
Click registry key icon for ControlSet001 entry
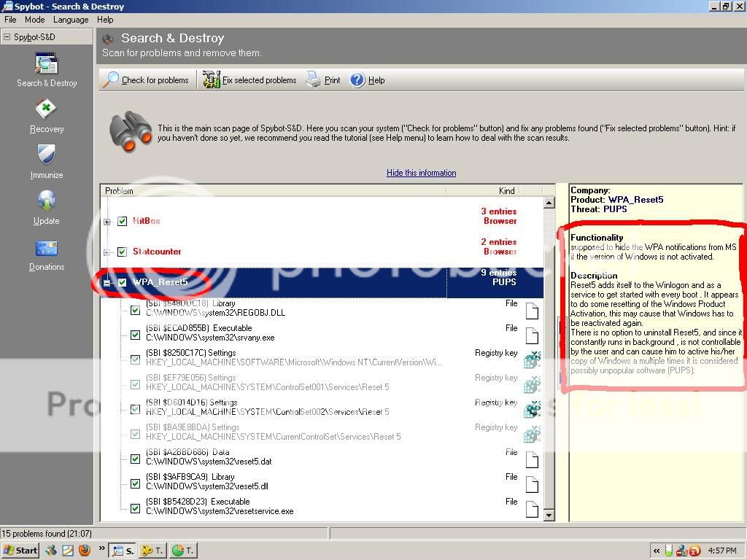pos(532,385)
